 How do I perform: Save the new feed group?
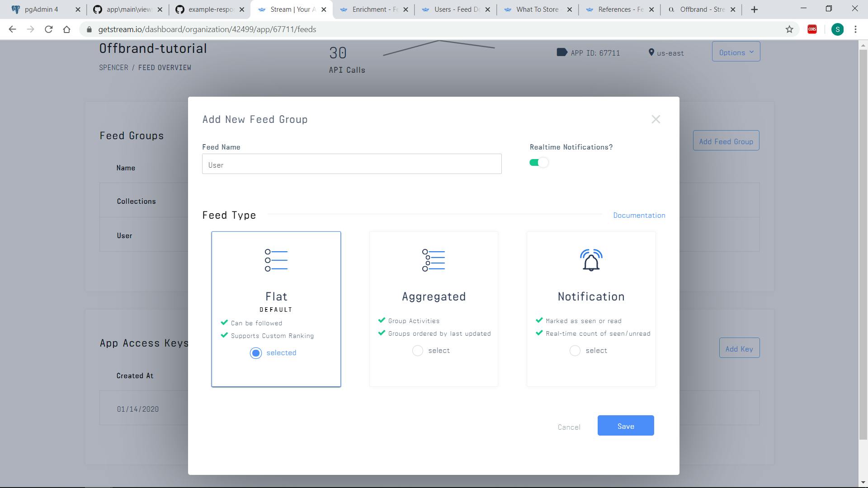tap(625, 425)
